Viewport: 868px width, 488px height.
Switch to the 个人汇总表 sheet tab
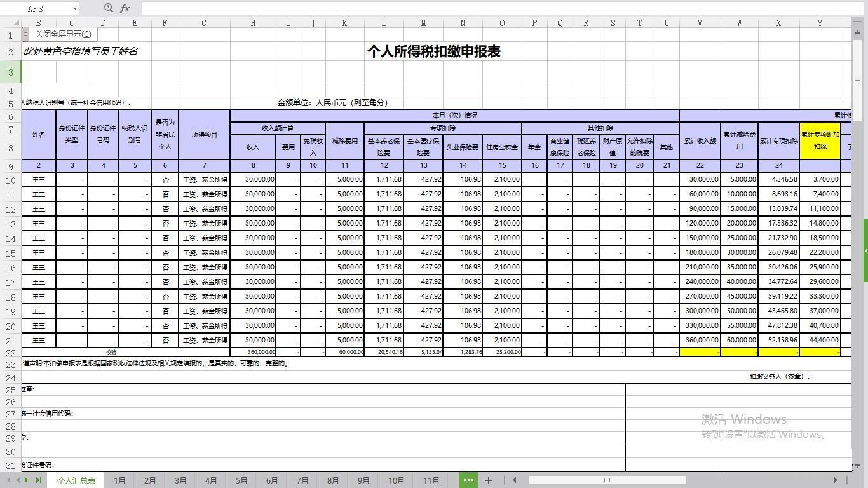(76, 480)
